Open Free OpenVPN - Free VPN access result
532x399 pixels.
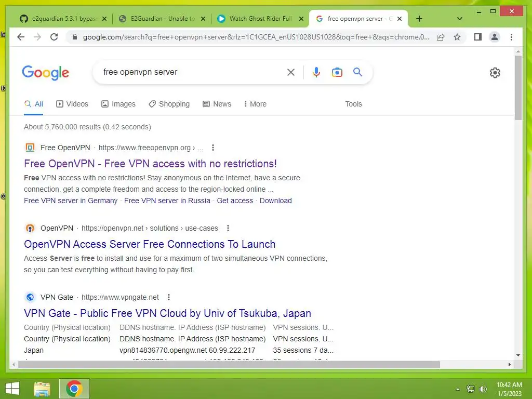click(150, 164)
